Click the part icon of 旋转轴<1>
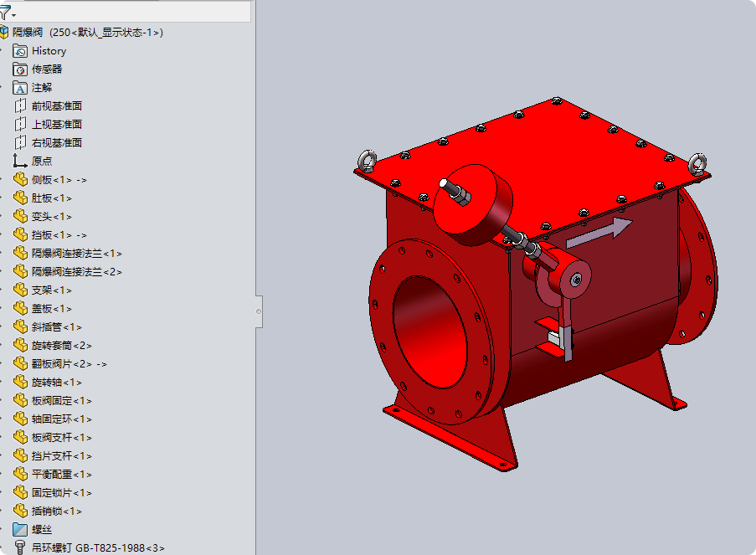756x555 pixels. tap(20, 382)
